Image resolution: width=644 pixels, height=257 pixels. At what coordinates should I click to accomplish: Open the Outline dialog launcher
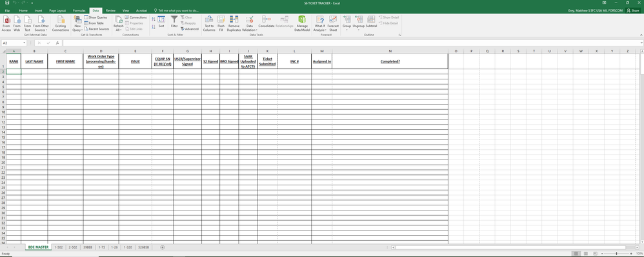tap(399, 36)
